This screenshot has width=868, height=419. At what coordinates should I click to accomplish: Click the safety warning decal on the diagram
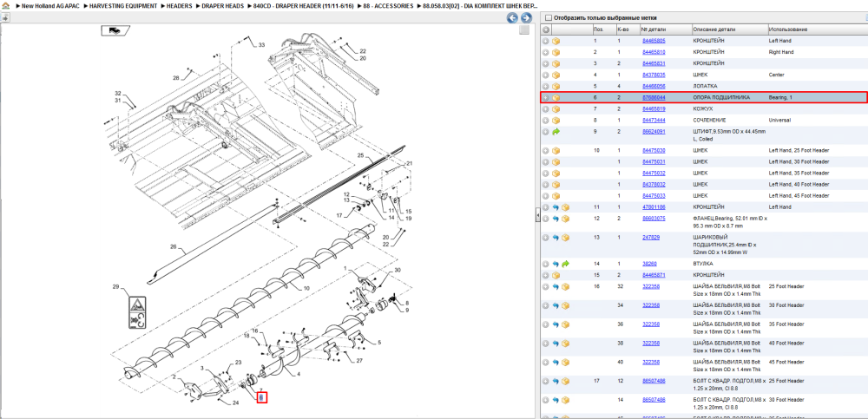[x=138, y=311]
